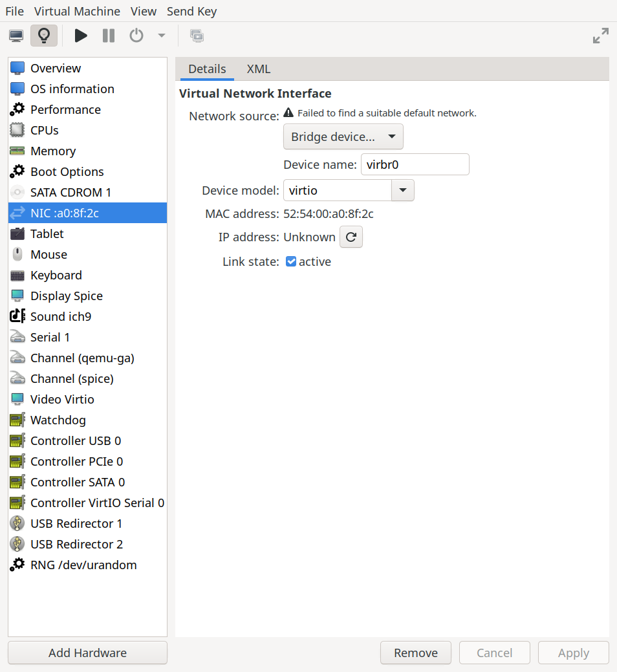Viewport: 617px width, 672px height.
Task: Refresh the IP address
Action: pyautogui.click(x=351, y=237)
